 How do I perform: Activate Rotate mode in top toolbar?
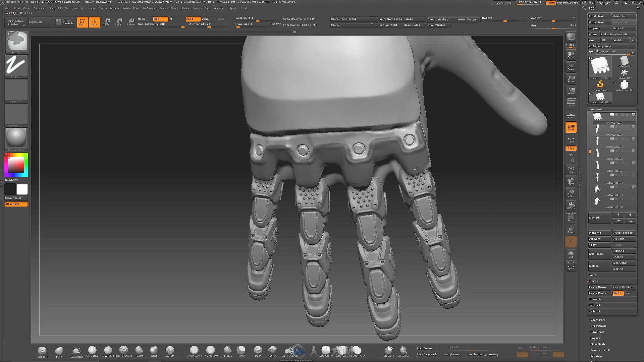tap(130, 22)
